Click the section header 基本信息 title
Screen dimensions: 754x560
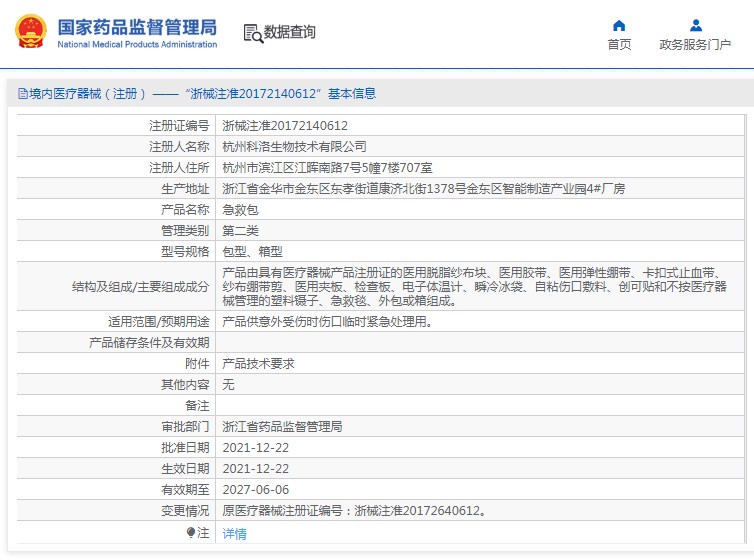[x=352, y=93]
